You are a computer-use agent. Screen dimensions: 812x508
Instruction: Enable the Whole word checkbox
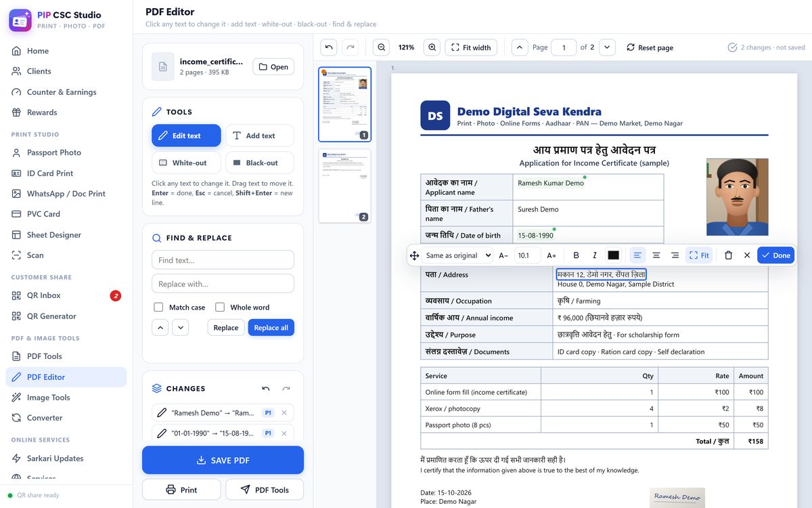[x=220, y=307]
